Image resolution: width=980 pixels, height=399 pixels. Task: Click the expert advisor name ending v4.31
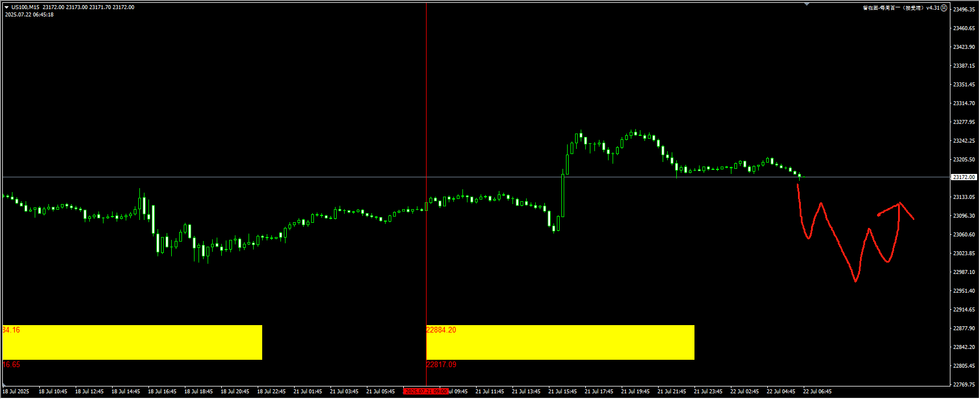[901, 8]
